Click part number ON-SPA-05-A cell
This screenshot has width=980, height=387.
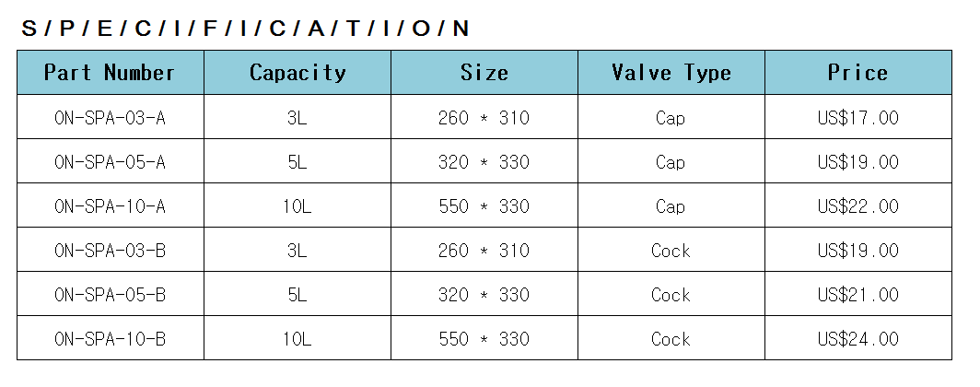pyautogui.click(x=110, y=162)
